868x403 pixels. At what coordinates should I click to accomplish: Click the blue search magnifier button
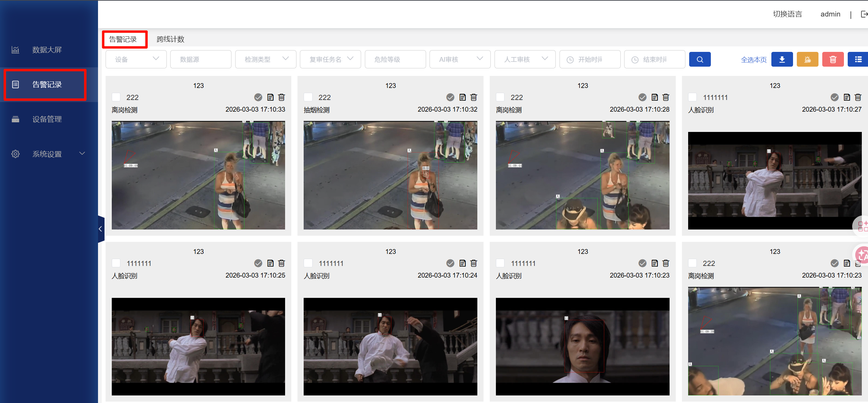coord(699,59)
